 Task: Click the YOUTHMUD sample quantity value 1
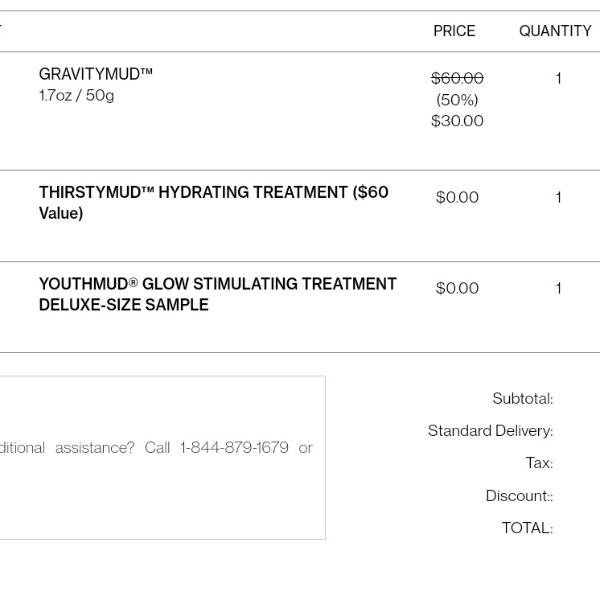[559, 288]
